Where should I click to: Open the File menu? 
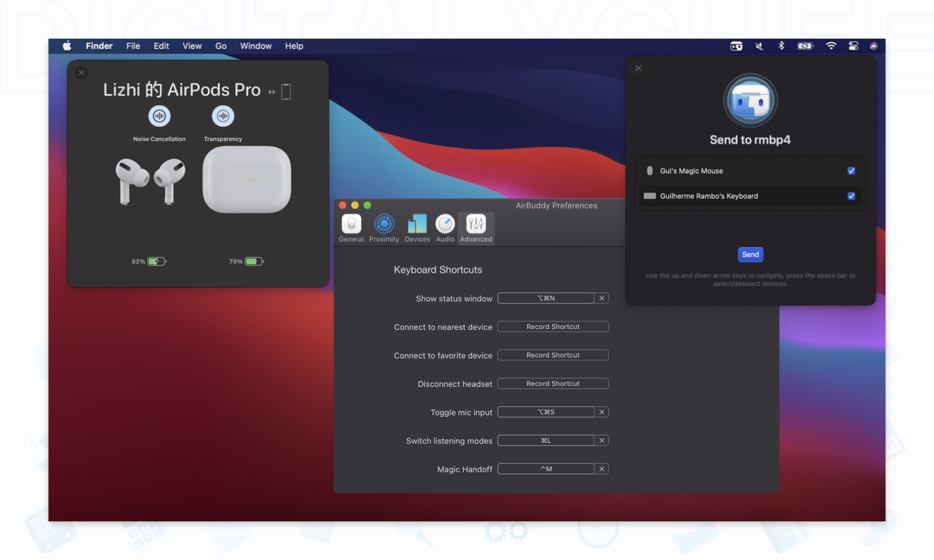pos(133,46)
